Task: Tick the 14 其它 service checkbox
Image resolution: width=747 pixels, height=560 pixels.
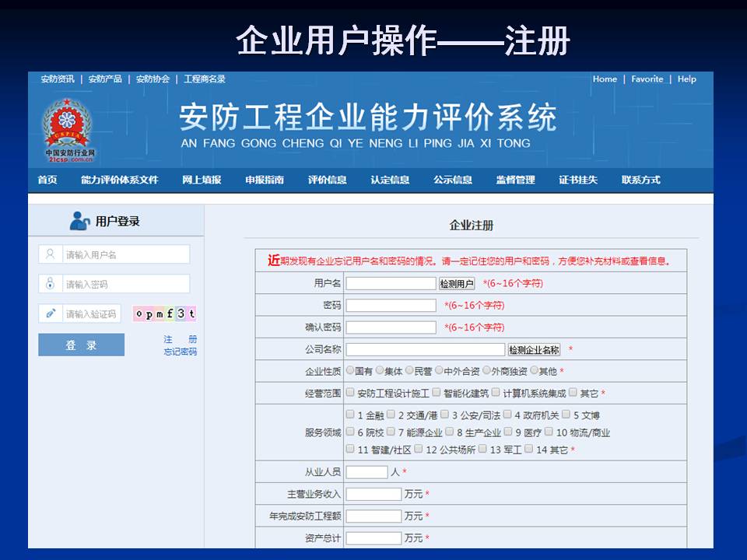Action: (x=529, y=449)
